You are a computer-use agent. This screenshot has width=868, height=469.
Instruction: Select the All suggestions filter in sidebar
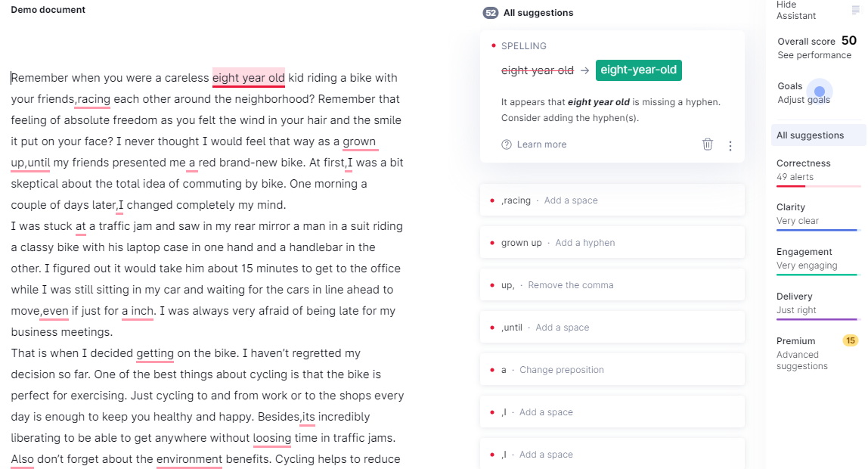[x=817, y=135]
